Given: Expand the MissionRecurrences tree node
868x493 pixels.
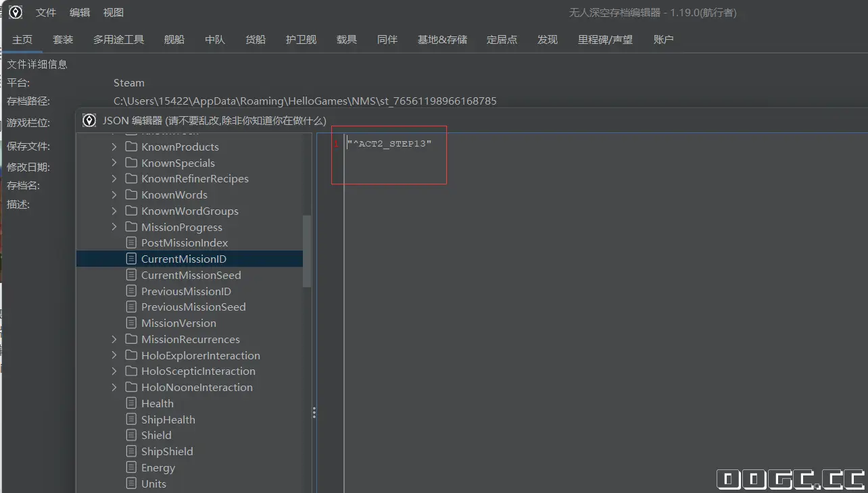Looking at the screenshot, I should pos(114,339).
